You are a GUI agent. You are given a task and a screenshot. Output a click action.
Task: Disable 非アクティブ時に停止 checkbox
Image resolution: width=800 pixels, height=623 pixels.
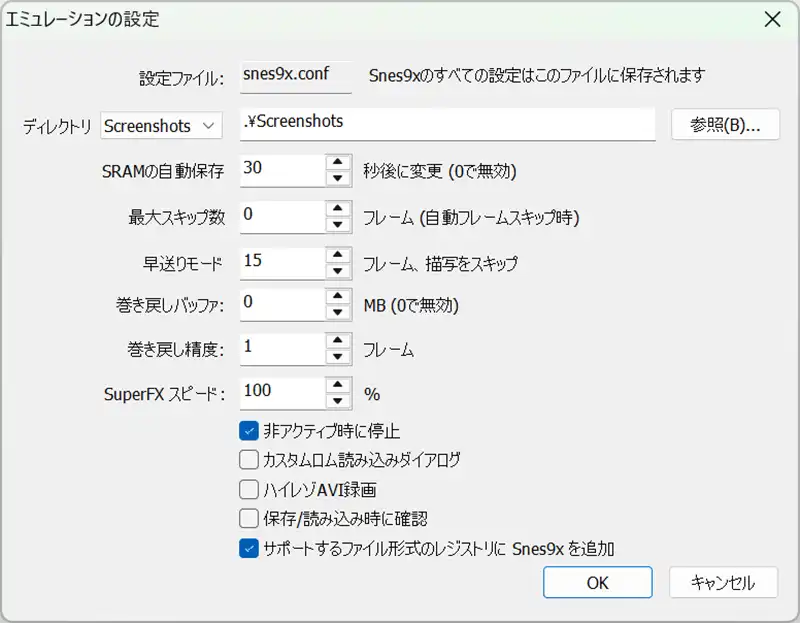click(249, 432)
